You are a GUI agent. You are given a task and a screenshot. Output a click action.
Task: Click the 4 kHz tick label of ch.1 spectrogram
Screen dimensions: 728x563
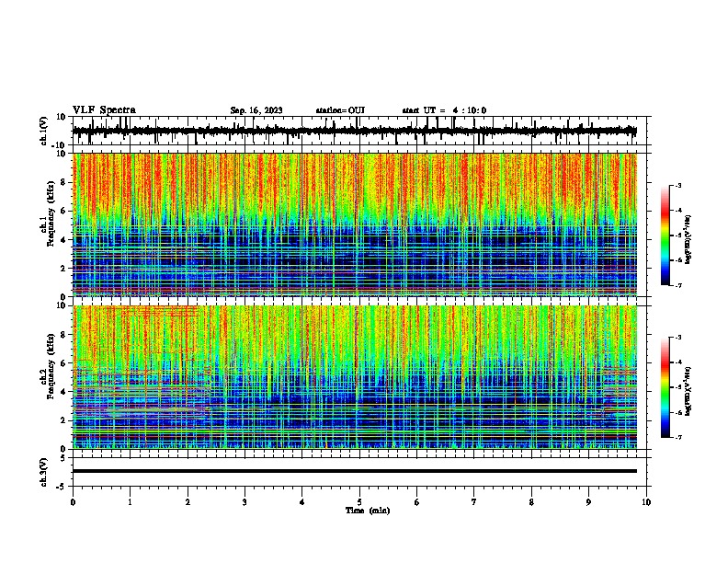point(63,240)
